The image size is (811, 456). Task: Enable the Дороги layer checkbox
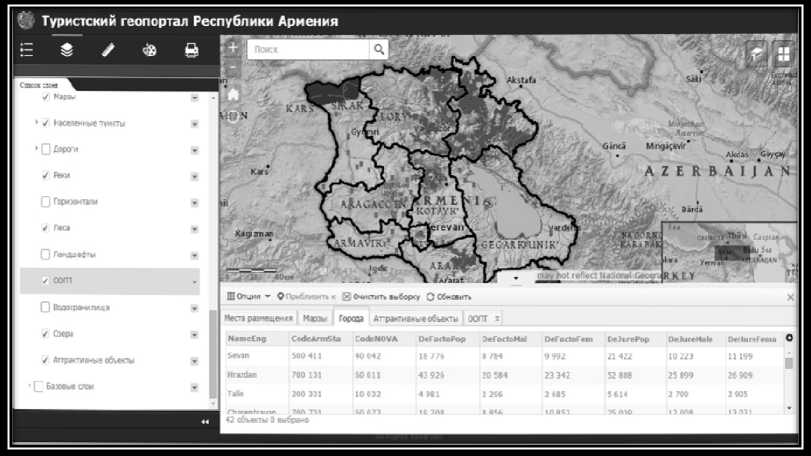point(46,149)
